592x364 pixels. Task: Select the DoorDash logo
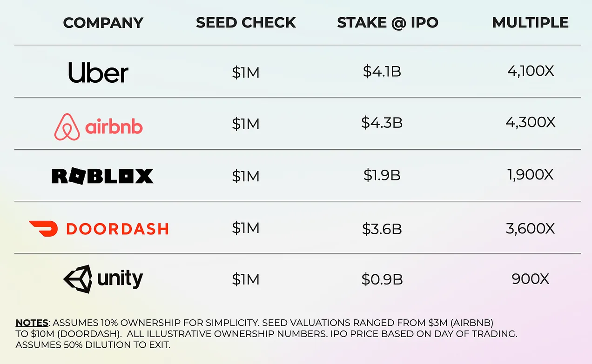(99, 228)
